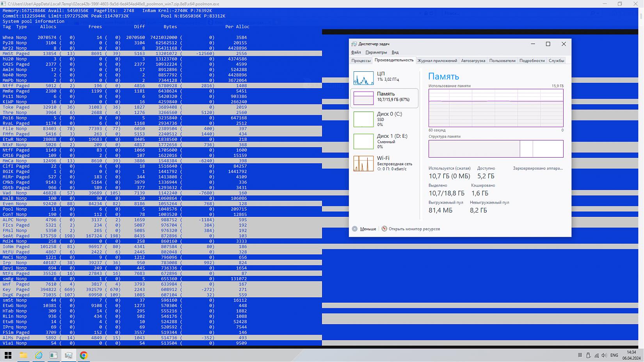Switch to the Автозагрузка tab
Image resolution: width=644 pixels, height=362 pixels.
point(473,60)
